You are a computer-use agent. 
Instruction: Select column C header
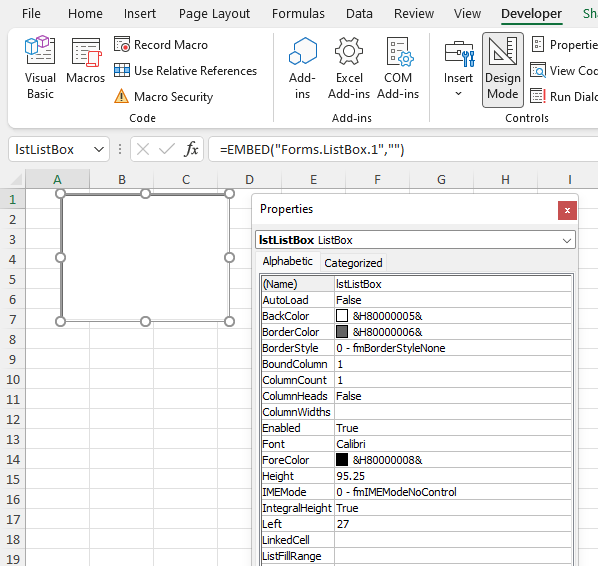[x=186, y=179]
